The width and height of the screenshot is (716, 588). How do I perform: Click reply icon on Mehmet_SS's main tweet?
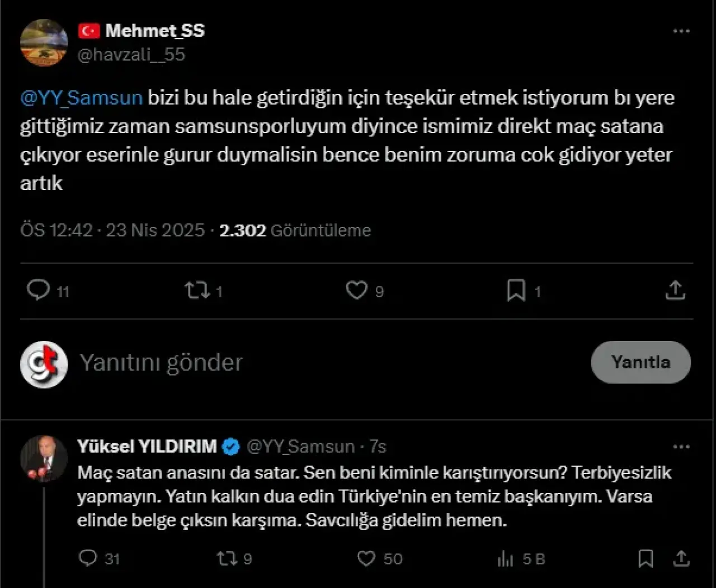pos(39,290)
